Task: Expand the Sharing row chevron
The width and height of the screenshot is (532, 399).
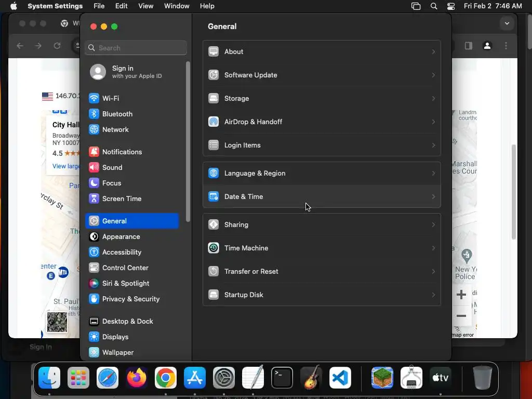Action: (433, 224)
